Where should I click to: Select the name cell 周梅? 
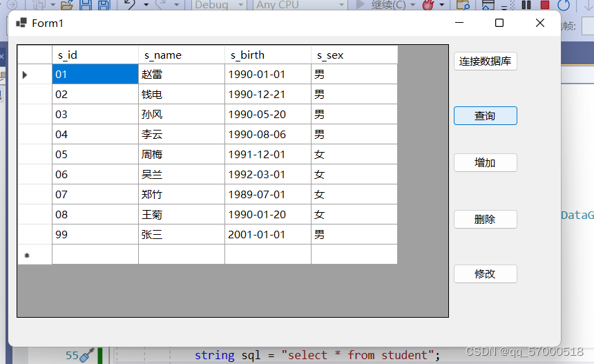[x=182, y=155]
